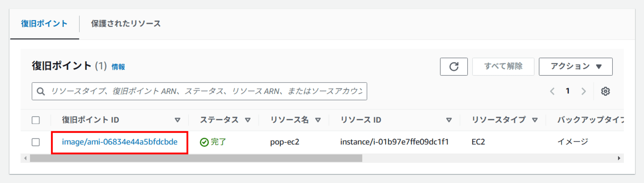Open image/ami-06834e44a5bfdcbde recovery point link
This screenshot has width=644, height=183.
coord(120,142)
